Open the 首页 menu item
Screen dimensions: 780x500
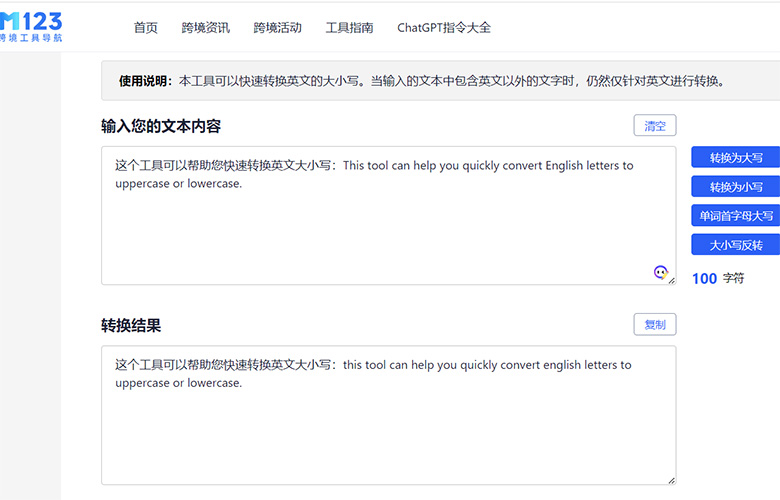[146, 28]
